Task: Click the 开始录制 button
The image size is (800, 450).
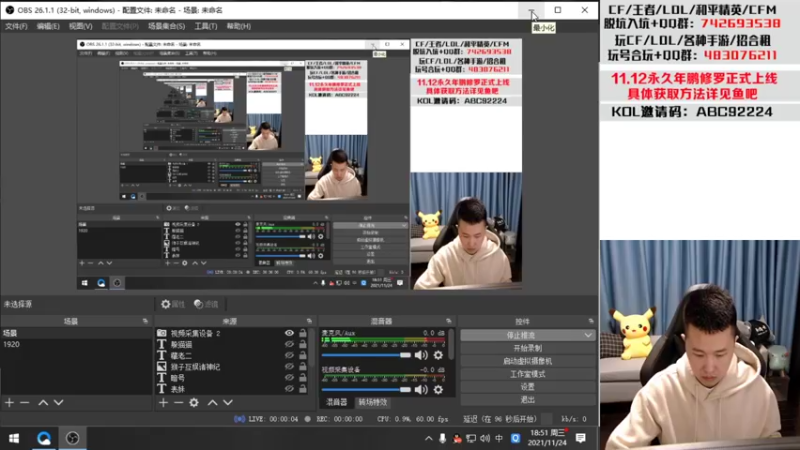Action: click(528, 348)
